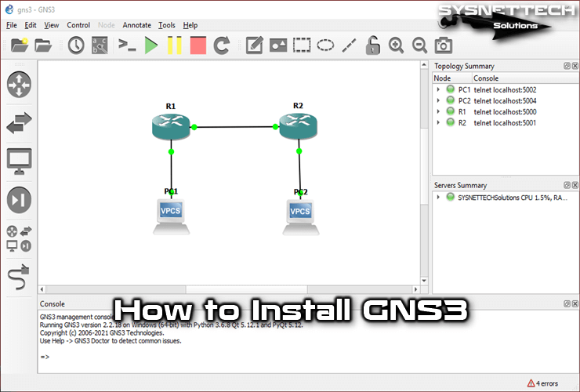This screenshot has width=580, height=392.
Task: Select PC2 VPCS node on canvas
Action: (301, 217)
